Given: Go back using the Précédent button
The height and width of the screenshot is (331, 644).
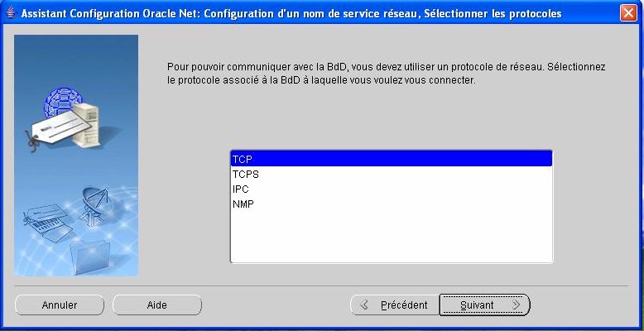Looking at the screenshot, I should [394, 305].
